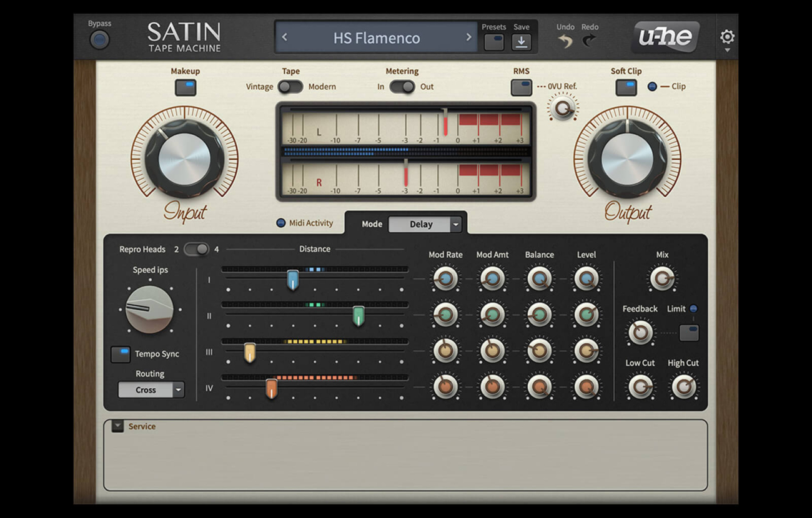
Task: Click the HS Flamenco preset name display
Action: (377, 37)
